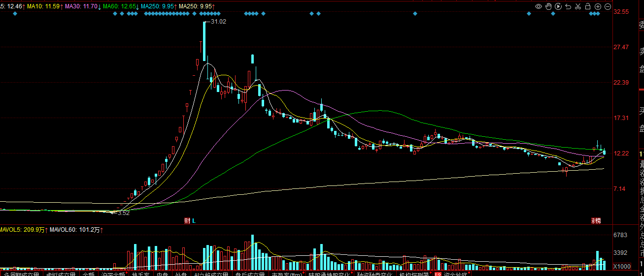Select the 内盘 tab

(x=162, y=274)
